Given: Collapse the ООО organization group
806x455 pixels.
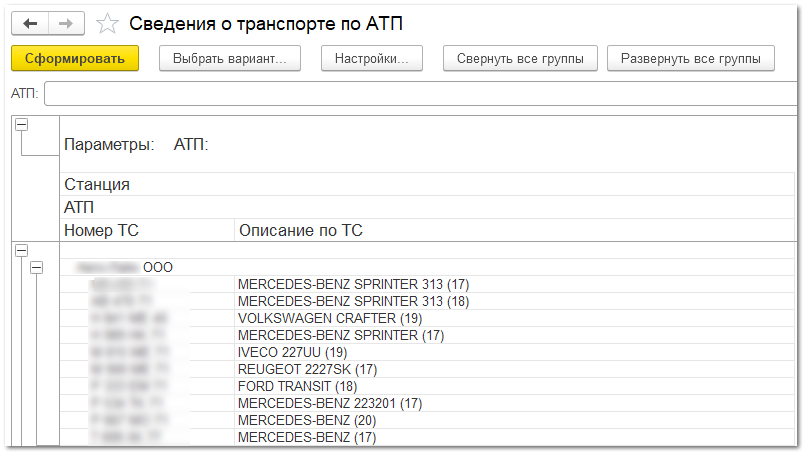Looking at the screenshot, I should click(x=37, y=268).
